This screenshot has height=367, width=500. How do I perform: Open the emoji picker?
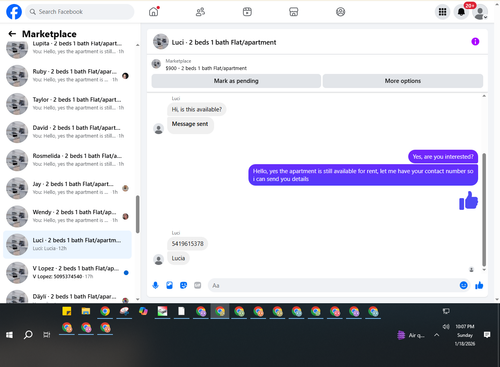pyautogui.click(x=463, y=285)
